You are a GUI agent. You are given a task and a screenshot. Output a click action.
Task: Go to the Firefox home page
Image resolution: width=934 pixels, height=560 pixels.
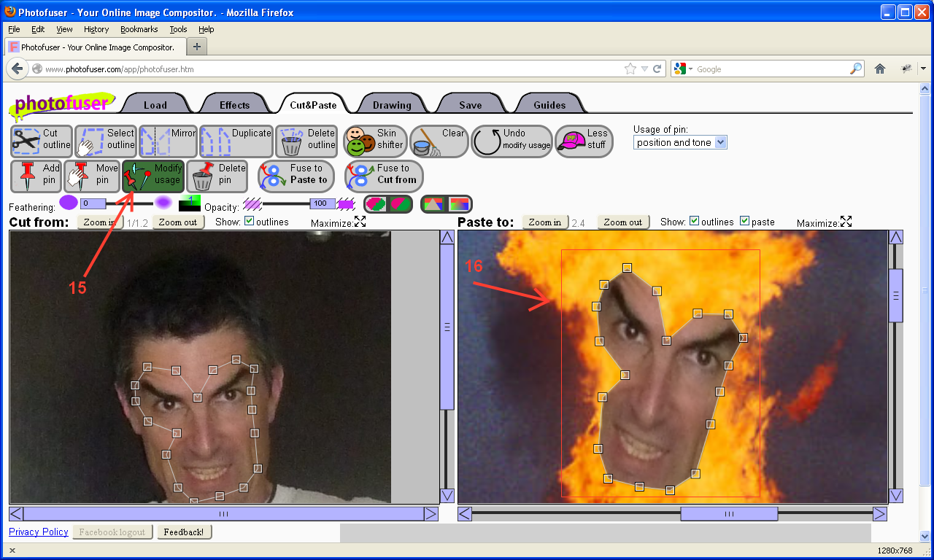click(x=880, y=69)
